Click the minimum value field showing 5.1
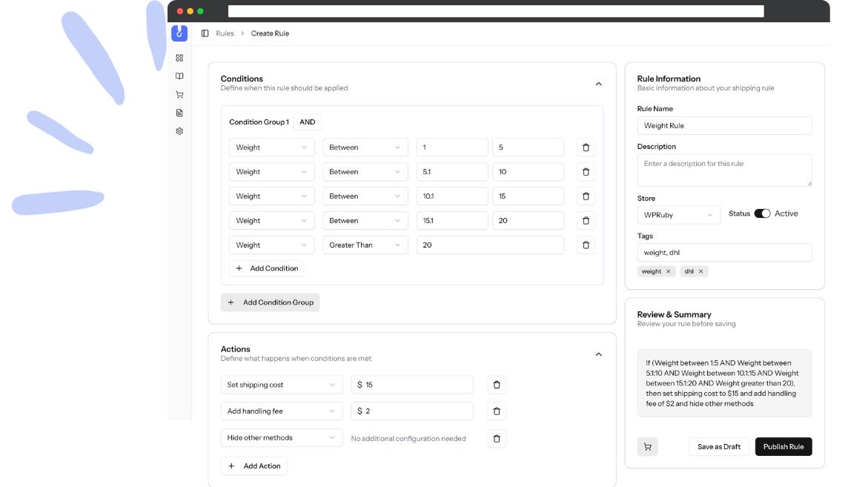The width and height of the screenshot is (868, 487). coord(451,171)
